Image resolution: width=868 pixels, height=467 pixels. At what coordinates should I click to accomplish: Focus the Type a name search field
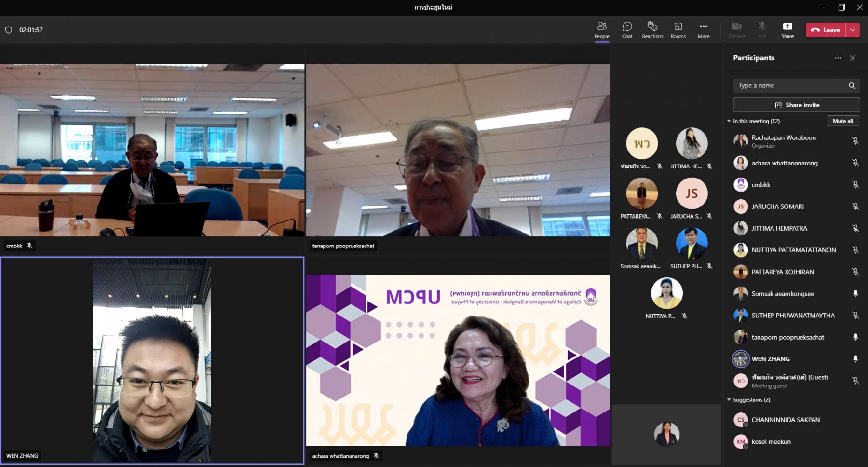click(796, 85)
